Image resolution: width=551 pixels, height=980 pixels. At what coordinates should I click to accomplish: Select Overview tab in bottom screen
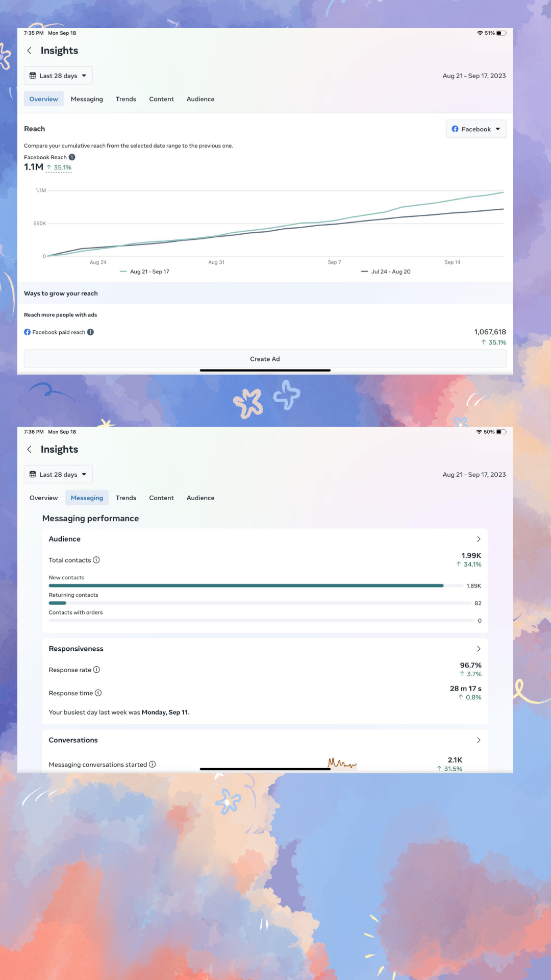pyautogui.click(x=43, y=498)
